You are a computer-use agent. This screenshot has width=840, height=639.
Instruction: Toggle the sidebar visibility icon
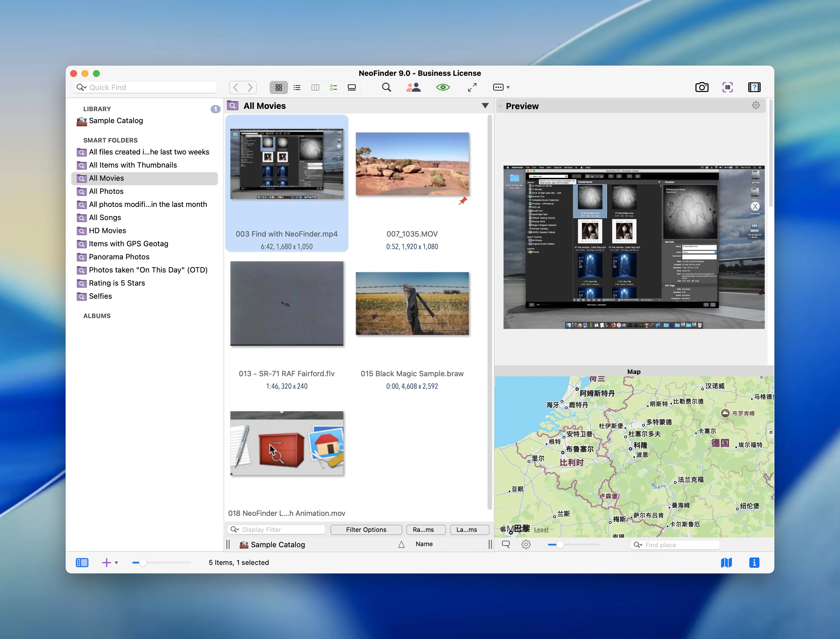tap(82, 563)
